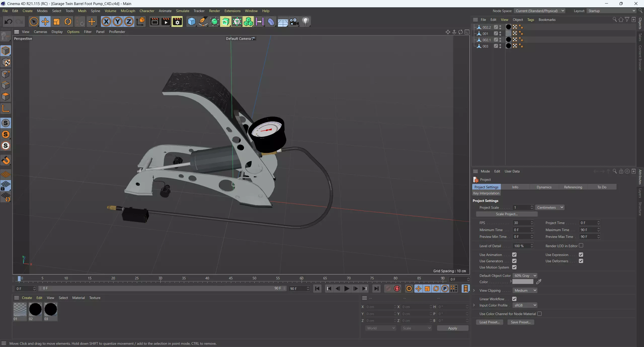644x347 pixels.
Task: Open Key Interpolation tab
Action: pos(486,193)
